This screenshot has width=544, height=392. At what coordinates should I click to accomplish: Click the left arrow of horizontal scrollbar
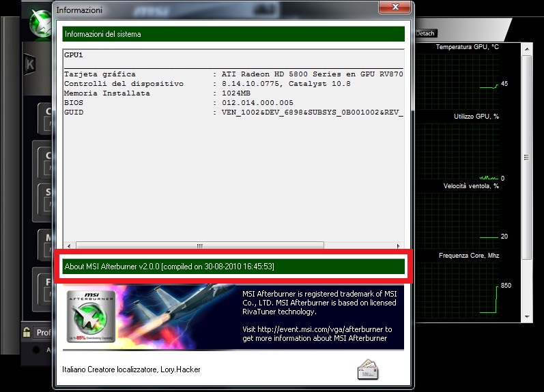click(69, 245)
